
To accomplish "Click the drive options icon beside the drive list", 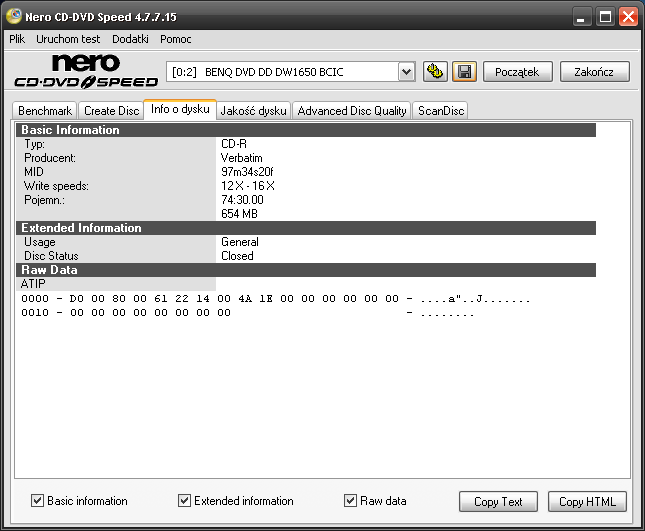I will click(x=435, y=72).
